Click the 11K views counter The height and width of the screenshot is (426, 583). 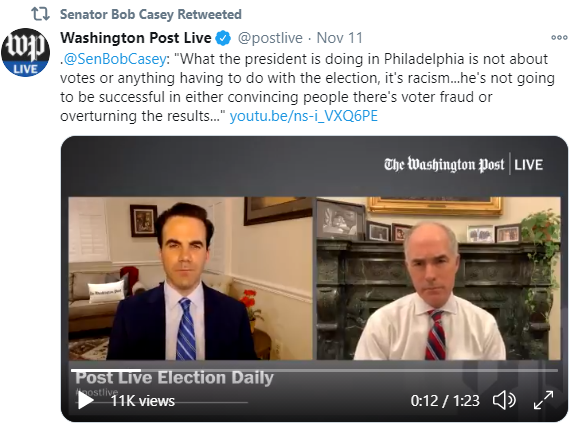point(143,401)
